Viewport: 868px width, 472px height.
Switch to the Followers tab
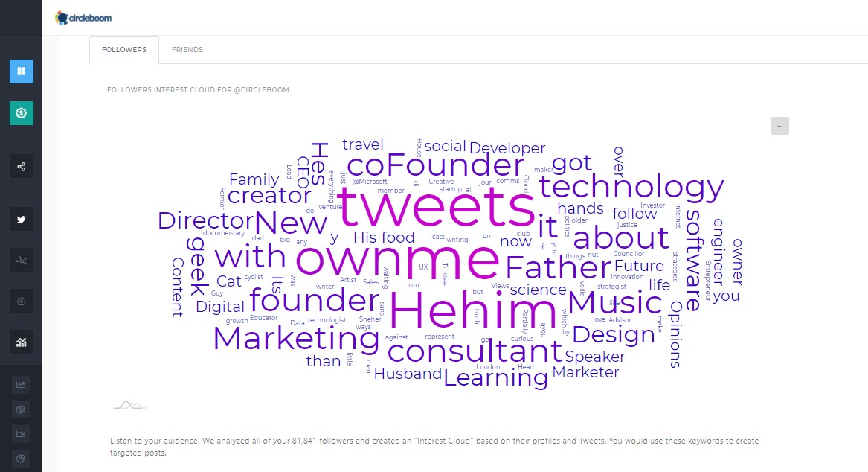[x=124, y=50]
